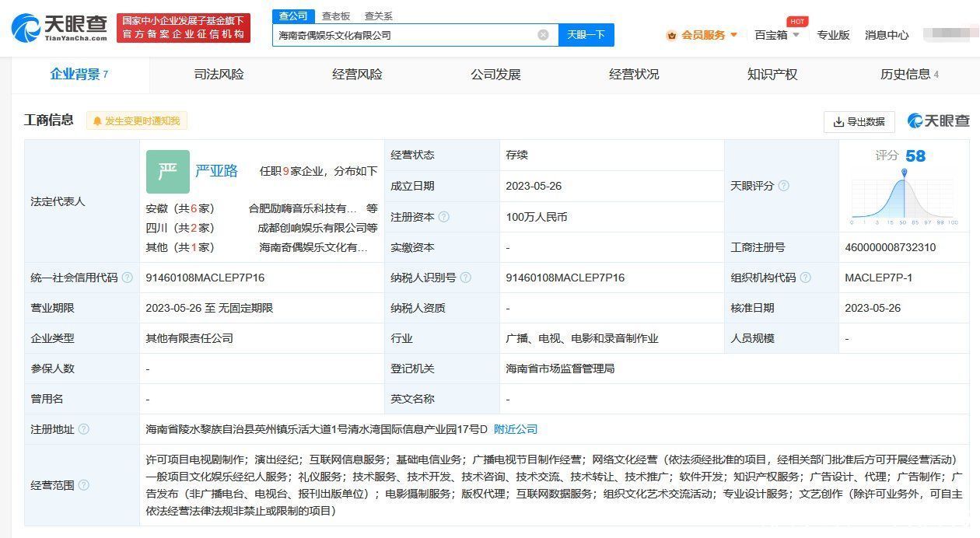Open 合肥励嗨音乐科技 company link
This screenshot has height=538, width=980.
click(303, 208)
